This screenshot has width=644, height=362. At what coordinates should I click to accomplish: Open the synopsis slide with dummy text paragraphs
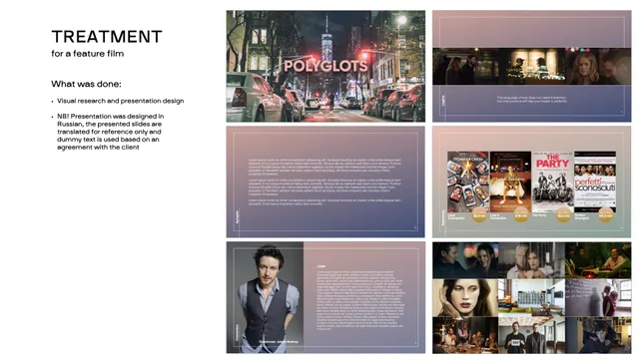[x=325, y=181]
